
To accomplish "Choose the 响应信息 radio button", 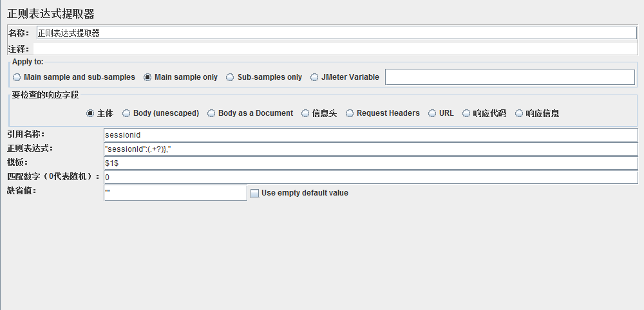I will click(x=519, y=113).
